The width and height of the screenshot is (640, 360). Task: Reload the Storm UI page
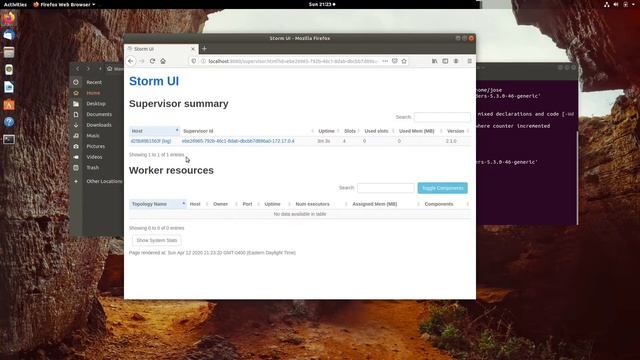(152, 61)
